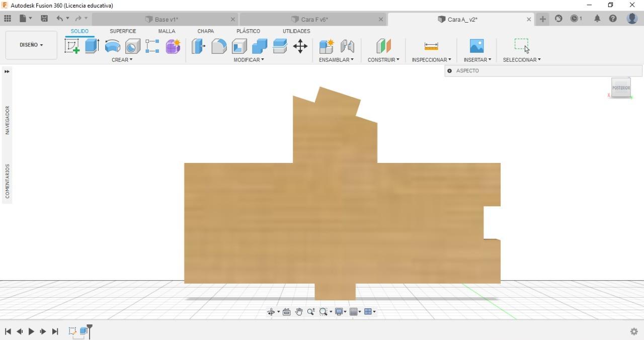
Task: Select the Move/Copy tool
Action: (300, 46)
